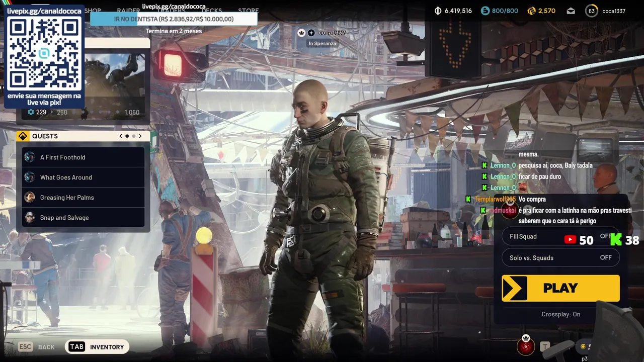Open the Decks tab in top menu
This screenshot has width=644, height=362.
[212, 11]
